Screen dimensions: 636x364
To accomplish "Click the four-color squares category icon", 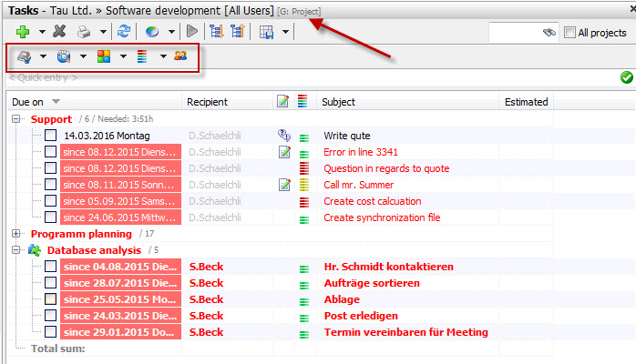I will point(104,56).
